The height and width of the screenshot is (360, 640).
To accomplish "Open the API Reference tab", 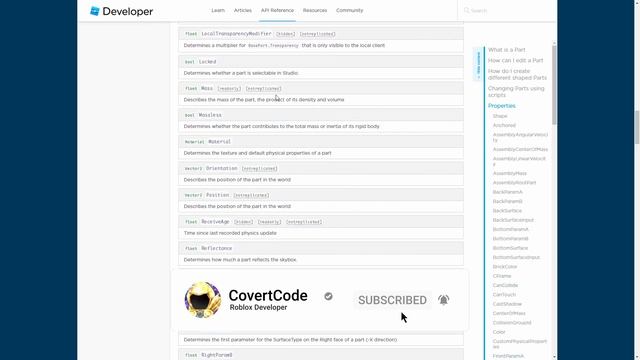I will pos(277,10).
